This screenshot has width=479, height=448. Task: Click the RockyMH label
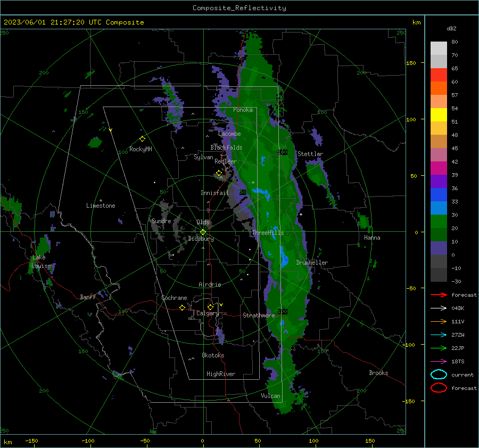141,149
